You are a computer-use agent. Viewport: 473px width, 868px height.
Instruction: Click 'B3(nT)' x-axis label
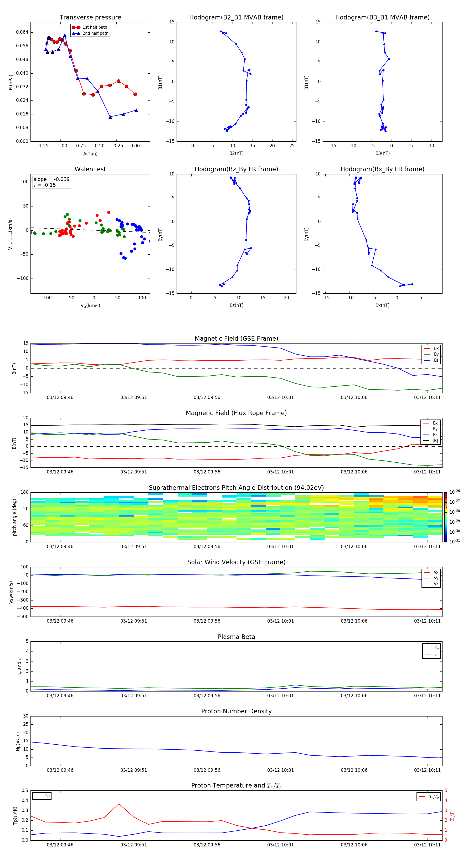[x=382, y=153]
